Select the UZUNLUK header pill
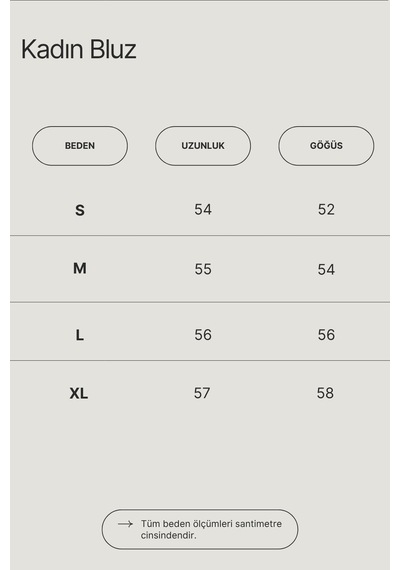This screenshot has width=400, height=570. 203,146
